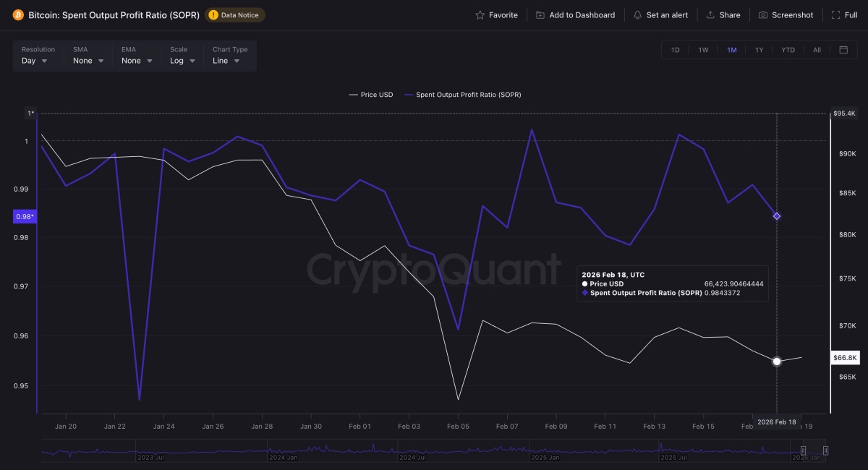Expand the SMA dropdown
The height and width of the screenshot is (470, 868).
pos(88,61)
